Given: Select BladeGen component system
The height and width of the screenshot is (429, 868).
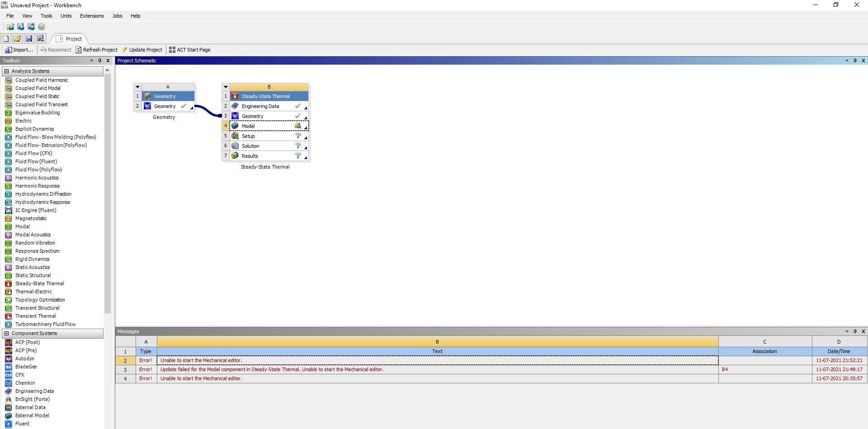Looking at the screenshot, I should coord(26,367).
